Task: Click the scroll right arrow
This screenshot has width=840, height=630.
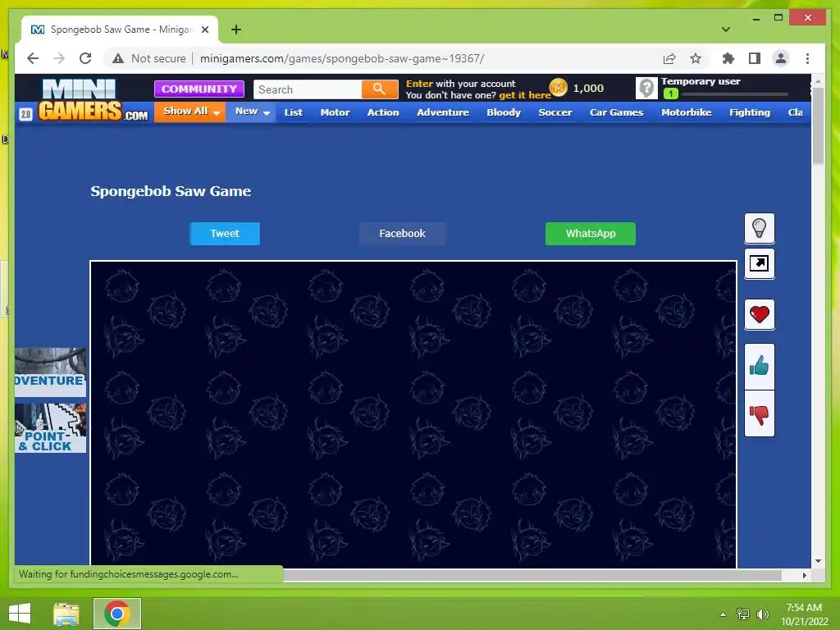Action: click(804, 575)
